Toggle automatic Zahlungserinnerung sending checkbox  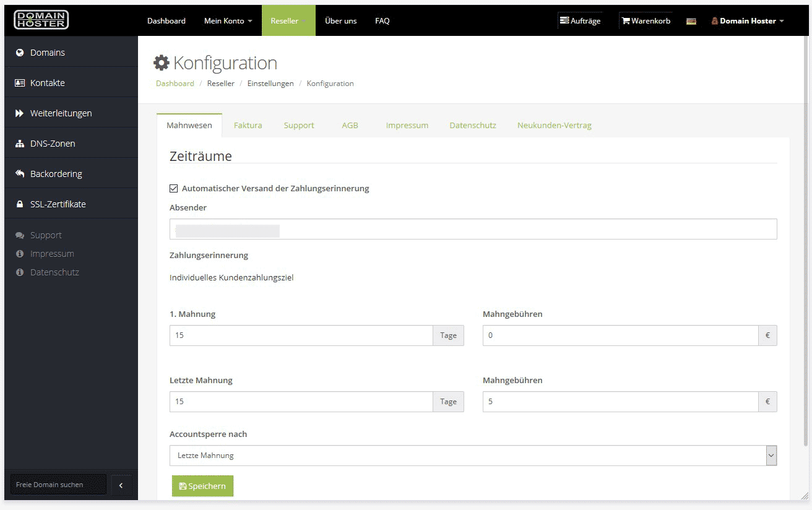[x=174, y=188]
